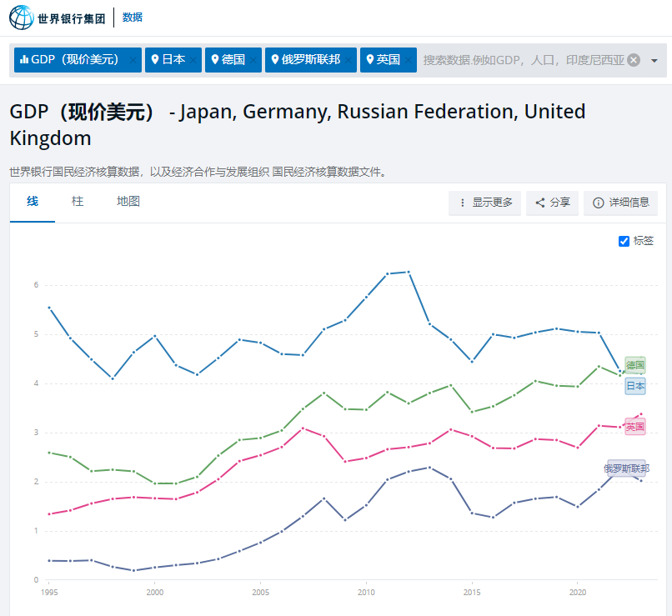Expand the search bar dropdown arrow
672x616 pixels.
click(x=654, y=60)
